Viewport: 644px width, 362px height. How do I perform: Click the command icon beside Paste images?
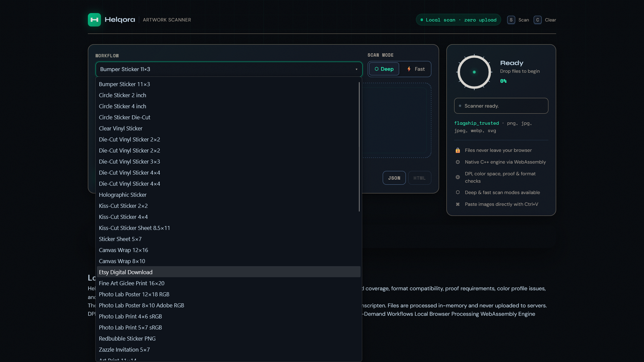(x=458, y=204)
